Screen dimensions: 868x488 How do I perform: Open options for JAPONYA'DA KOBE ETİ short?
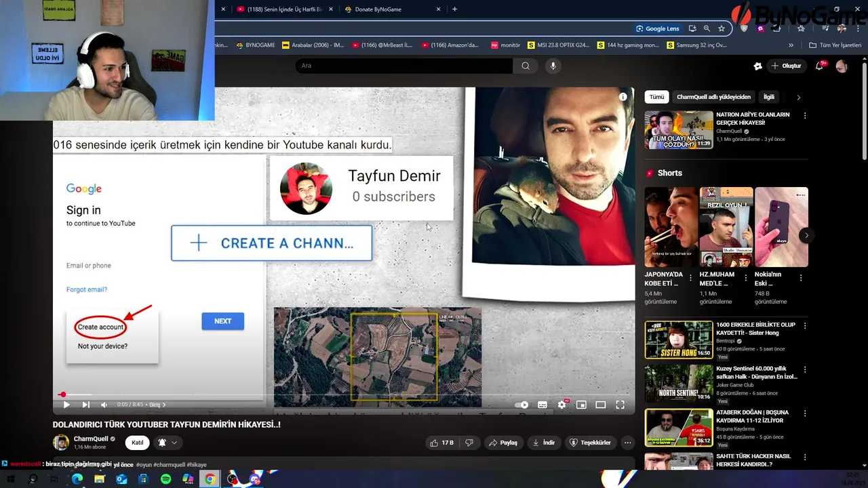[x=691, y=277]
